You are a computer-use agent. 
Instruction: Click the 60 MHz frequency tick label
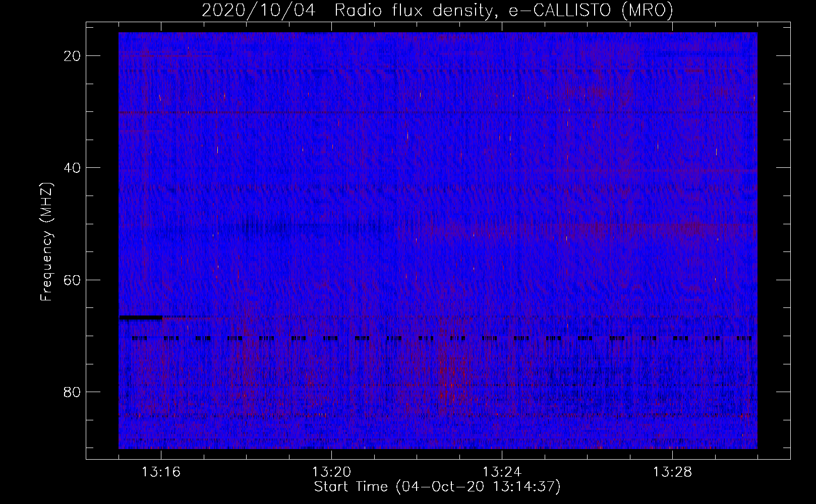click(x=73, y=280)
